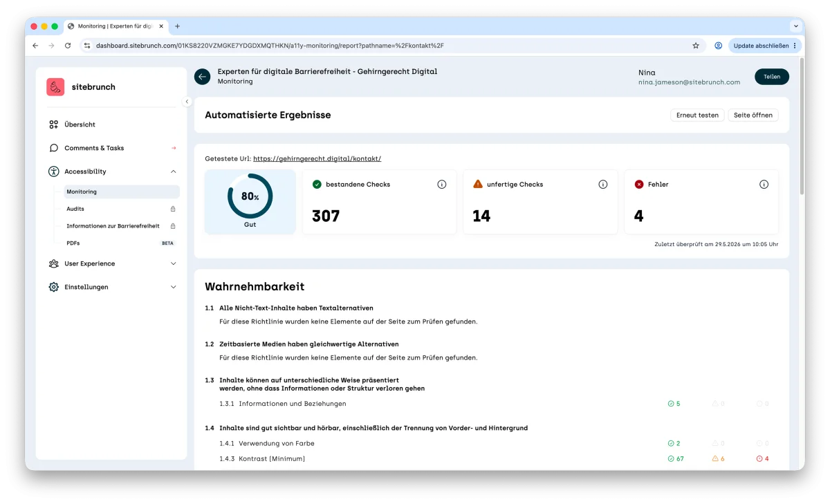Click the red arrow next to Comments & Tasks
The image size is (830, 504).
(174, 148)
